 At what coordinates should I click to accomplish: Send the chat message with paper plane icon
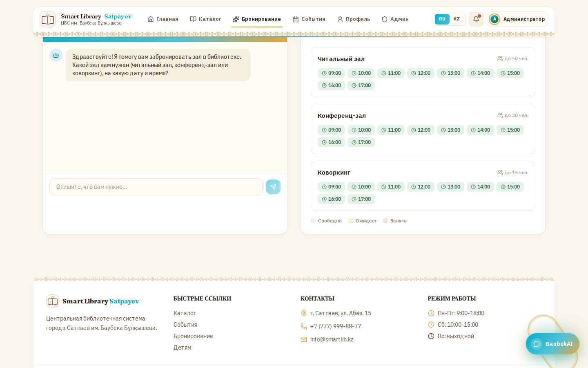pyautogui.click(x=273, y=187)
